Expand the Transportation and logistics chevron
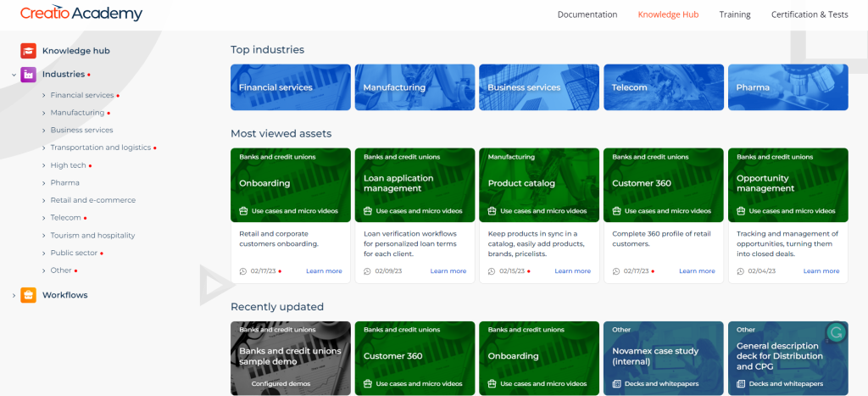 [44, 148]
